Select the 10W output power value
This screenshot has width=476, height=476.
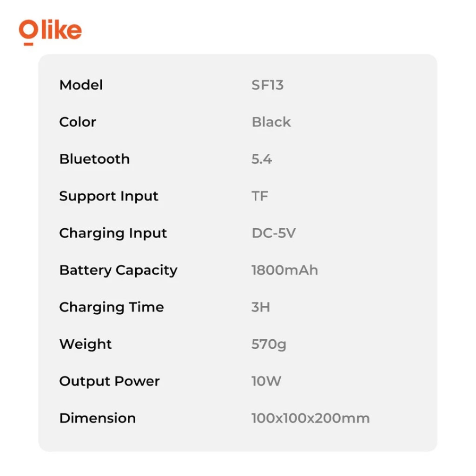click(x=266, y=381)
